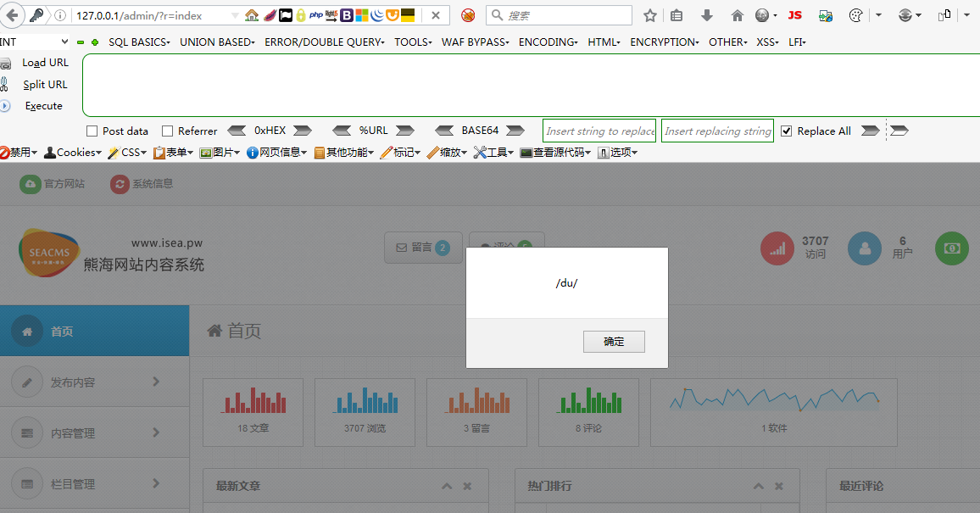Viewport: 980px width, 513px height.
Task: Open the SQL BASICS dropdown menu
Action: point(139,42)
